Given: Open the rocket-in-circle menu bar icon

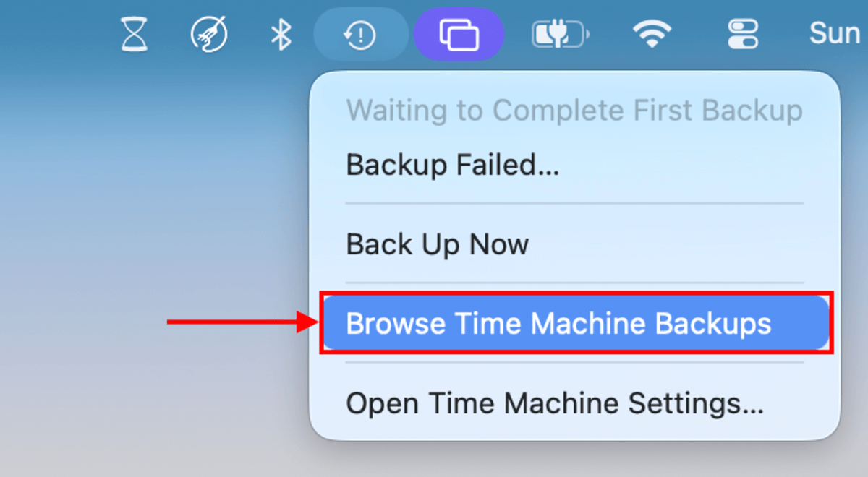Looking at the screenshot, I should coord(208,34).
